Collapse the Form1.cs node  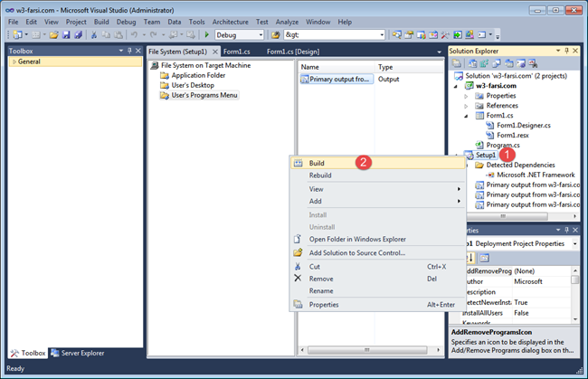click(466, 116)
